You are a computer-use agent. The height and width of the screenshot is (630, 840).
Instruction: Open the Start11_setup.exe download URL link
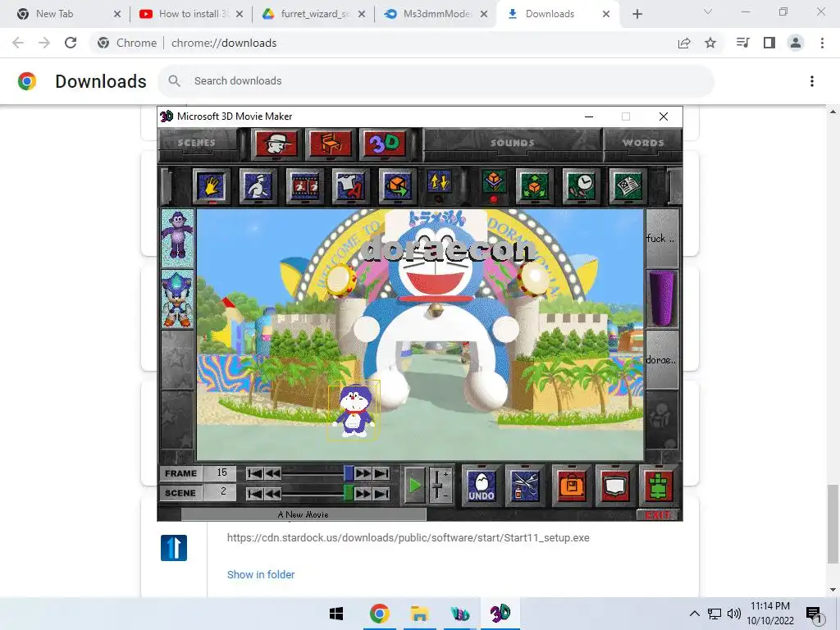pos(409,538)
